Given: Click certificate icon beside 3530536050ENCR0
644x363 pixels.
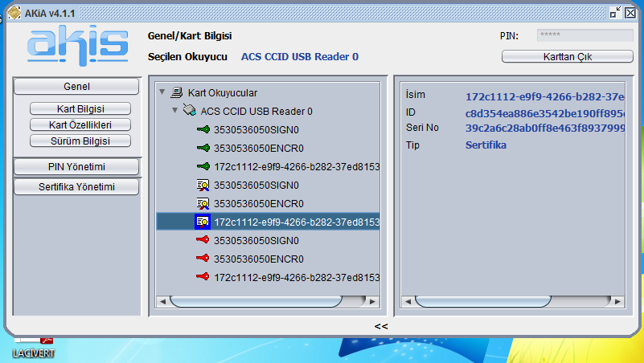Looking at the screenshot, I should (203, 203).
